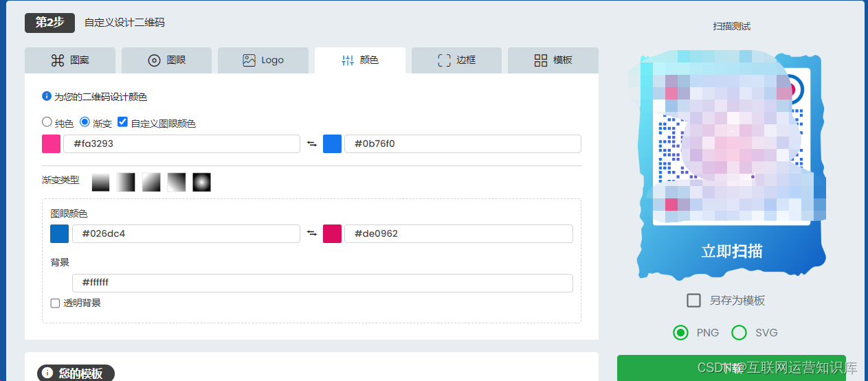Switch to the 边框 border tab
Viewport: 868px width, 381px height.
coord(456,60)
